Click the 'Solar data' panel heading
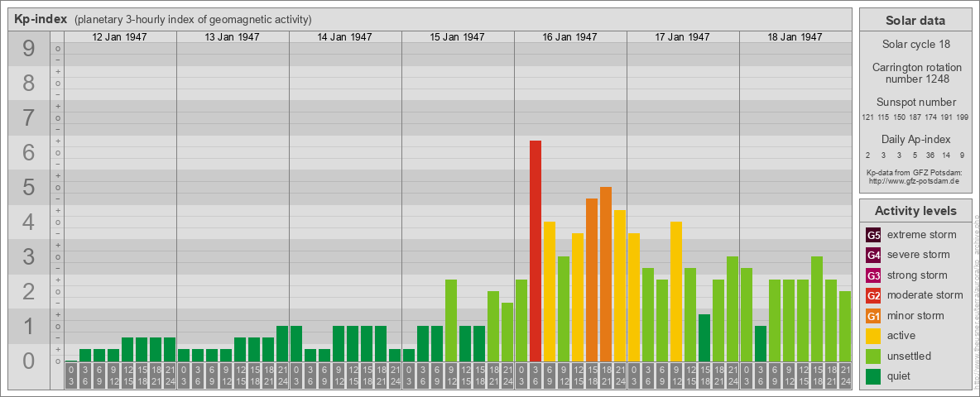980x397 pixels. coord(915,21)
